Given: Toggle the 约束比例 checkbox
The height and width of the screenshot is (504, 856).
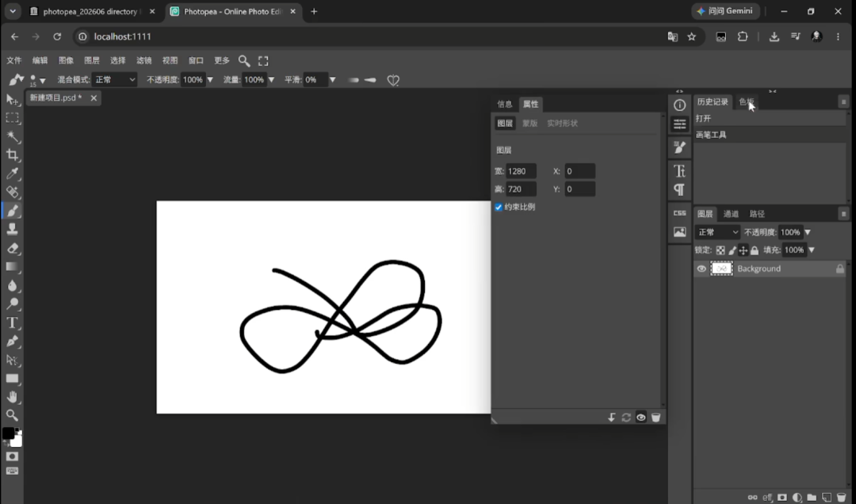Looking at the screenshot, I should point(499,207).
